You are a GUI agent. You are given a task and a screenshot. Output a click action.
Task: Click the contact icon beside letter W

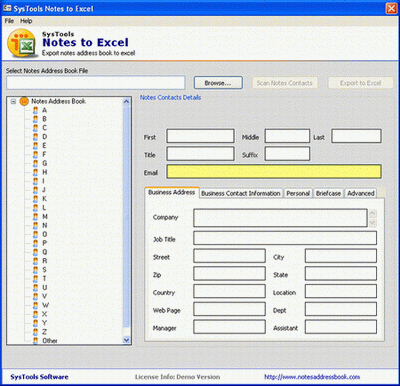[x=35, y=305]
